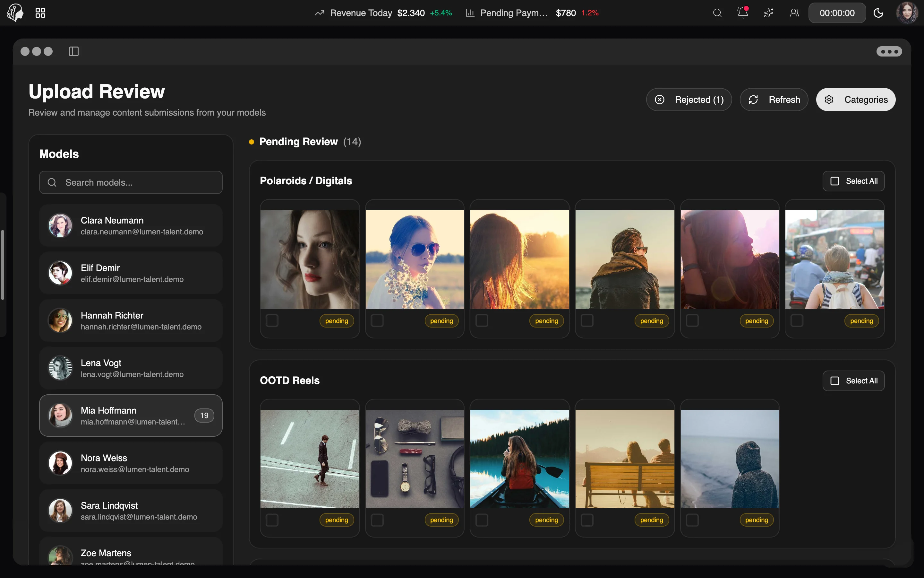Open the Rejected (1) list
924x578 pixels.
pyautogui.click(x=689, y=100)
